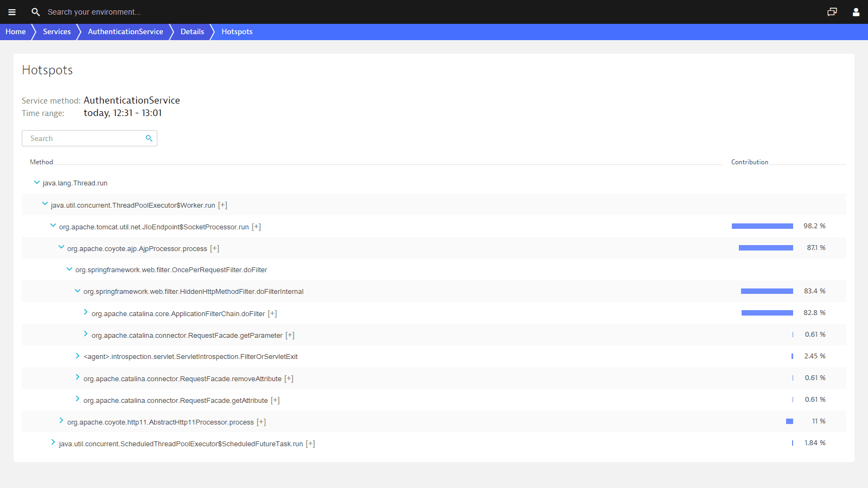Click [+] next to ApplicationFilterChain.doFilter

click(x=272, y=313)
